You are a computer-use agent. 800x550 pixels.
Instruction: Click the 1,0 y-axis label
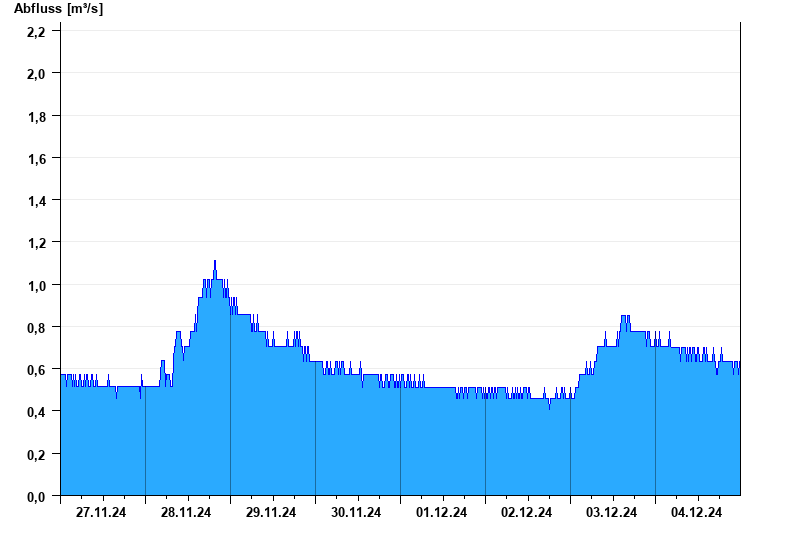tap(36, 286)
